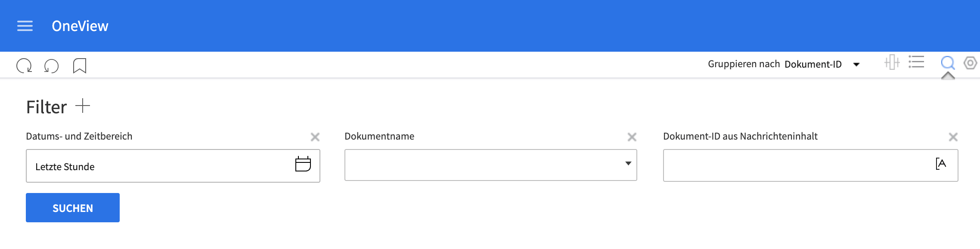
Task: Remove the Dokumentname filter
Action: click(x=632, y=137)
